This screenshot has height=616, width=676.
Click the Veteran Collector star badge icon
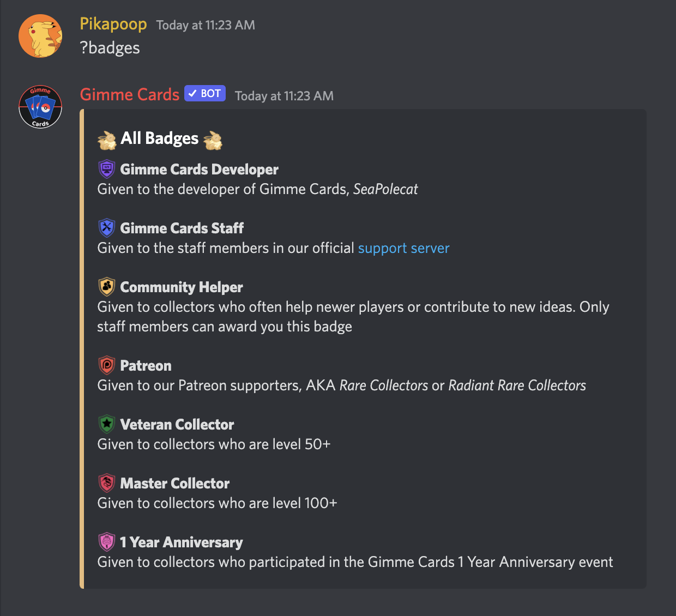[106, 424]
